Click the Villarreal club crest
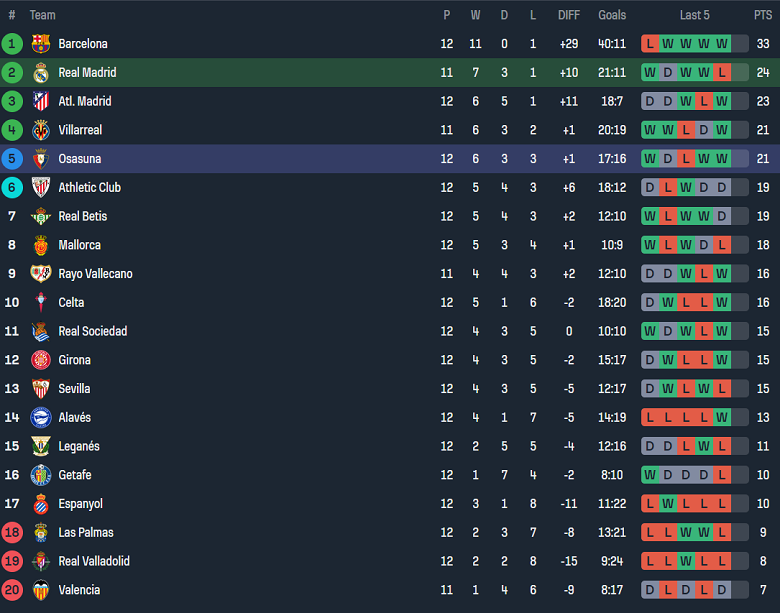Image resolution: width=780 pixels, height=613 pixels. tap(41, 130)
